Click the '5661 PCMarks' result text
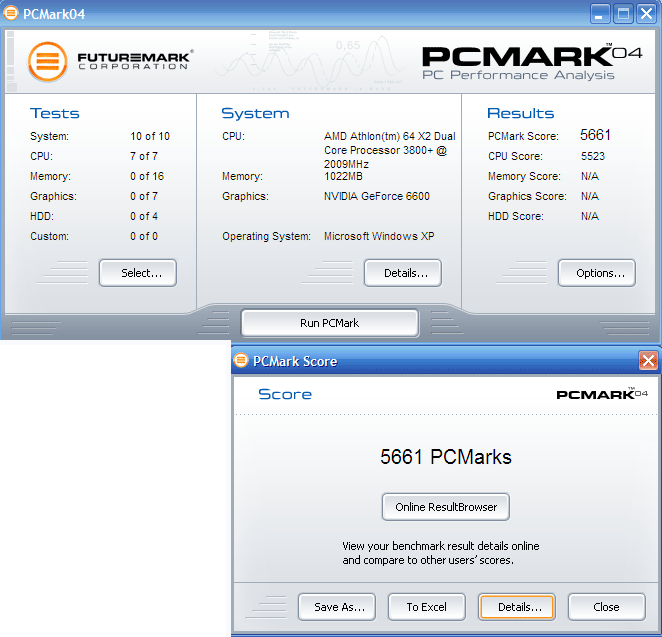 [446, 457]
